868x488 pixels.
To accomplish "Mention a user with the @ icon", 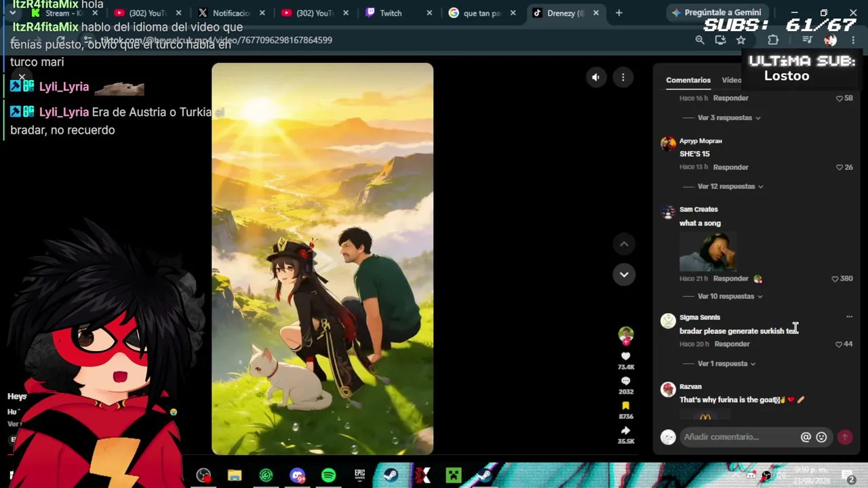I will pyautogui.click(x=806, y=437).
